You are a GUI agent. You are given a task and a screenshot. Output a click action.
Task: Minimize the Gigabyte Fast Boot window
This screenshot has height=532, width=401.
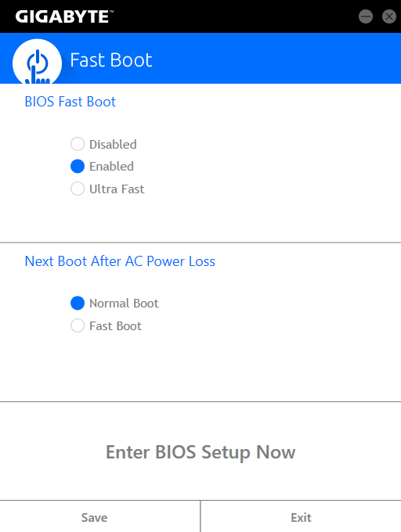(x=366, y=16)
